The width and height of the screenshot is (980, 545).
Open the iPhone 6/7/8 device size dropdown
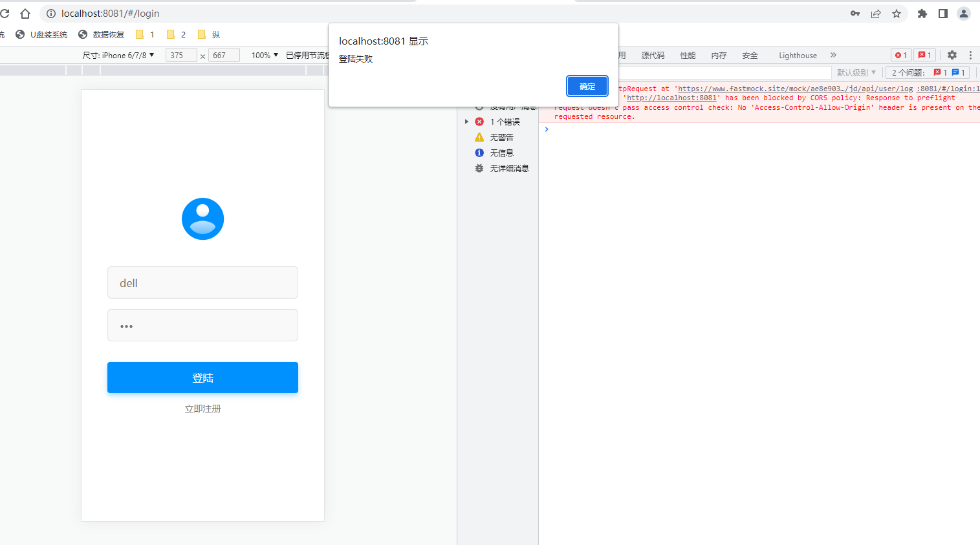point(118,56)
